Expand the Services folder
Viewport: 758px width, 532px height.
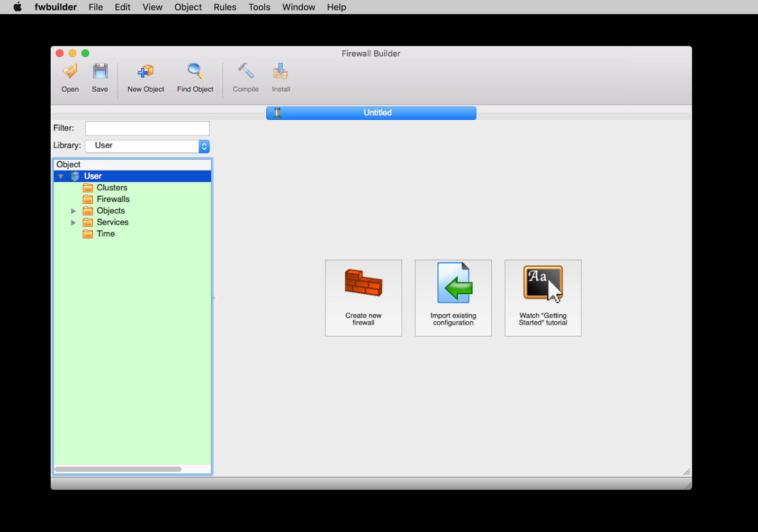tap(74, 222)
